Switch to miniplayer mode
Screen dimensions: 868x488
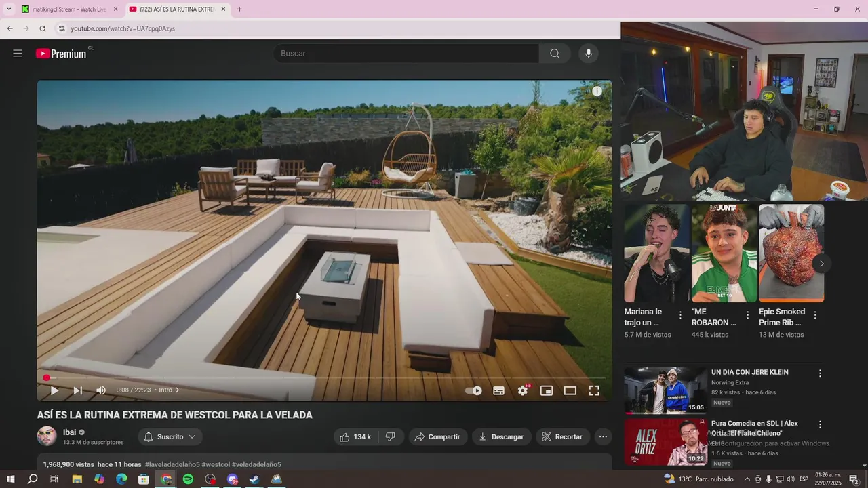pyautogui.click(x=547, y=390)
